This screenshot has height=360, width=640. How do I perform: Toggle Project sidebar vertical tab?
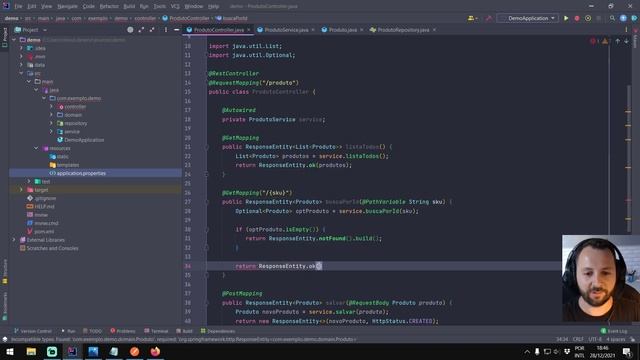[4, 38]
